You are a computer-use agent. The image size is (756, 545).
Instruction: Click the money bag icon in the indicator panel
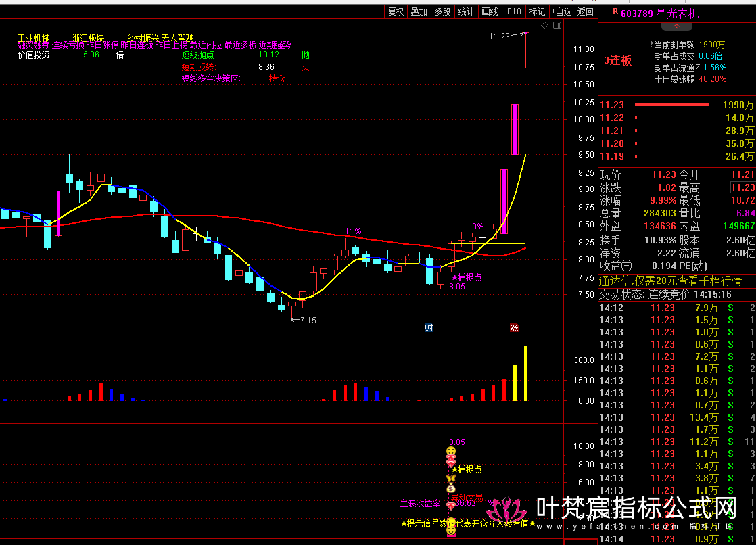450,488
